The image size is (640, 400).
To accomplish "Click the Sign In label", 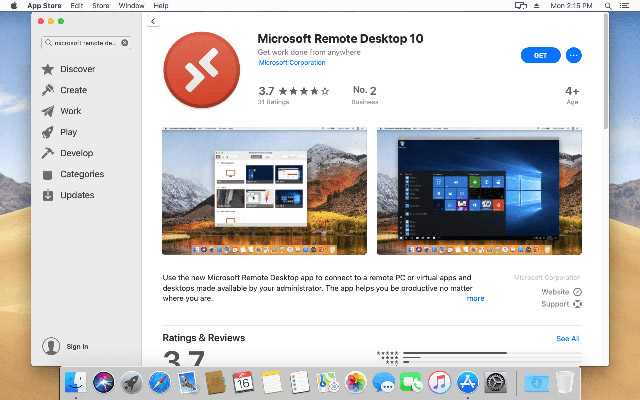I will [x=78, y=347].
